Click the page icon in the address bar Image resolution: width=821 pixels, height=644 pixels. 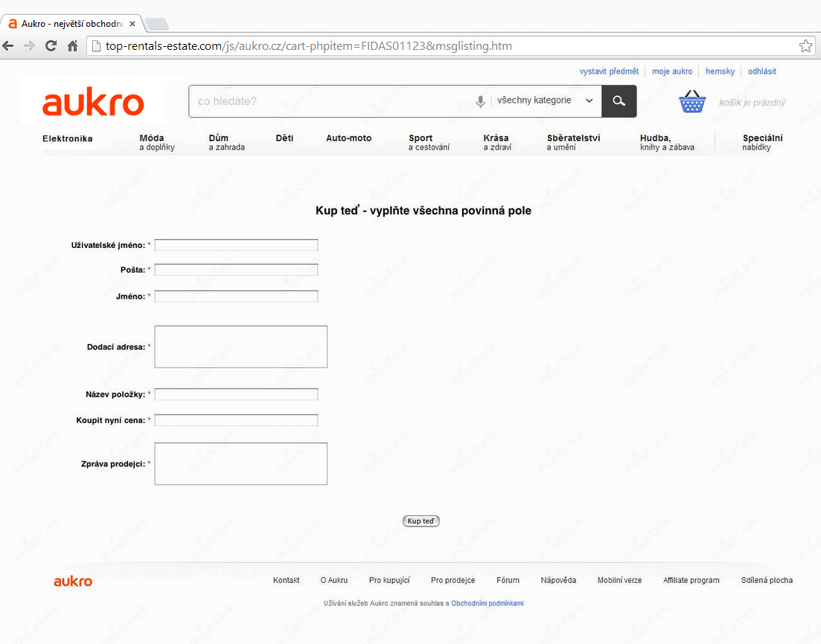[96, 46]
